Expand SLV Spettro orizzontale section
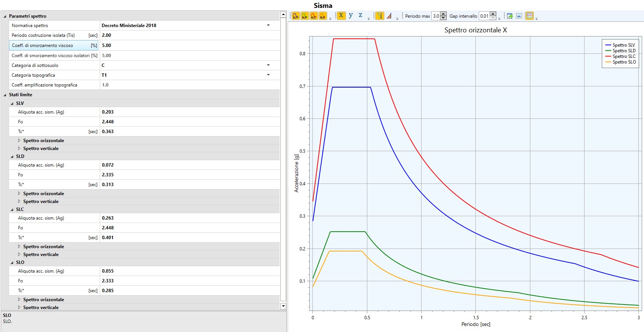 tap(19, 141)
